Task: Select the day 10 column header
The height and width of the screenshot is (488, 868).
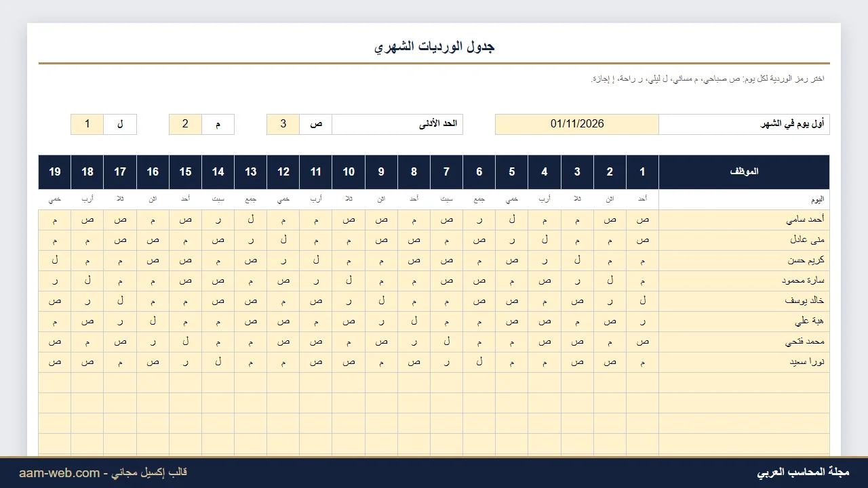Action: (x=349, y=171)
